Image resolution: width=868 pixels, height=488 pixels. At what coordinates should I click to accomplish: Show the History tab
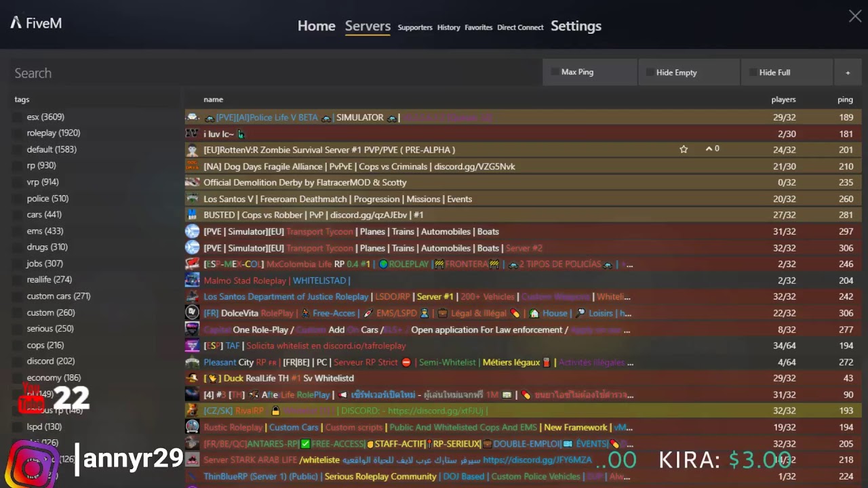tap(448, 28)
